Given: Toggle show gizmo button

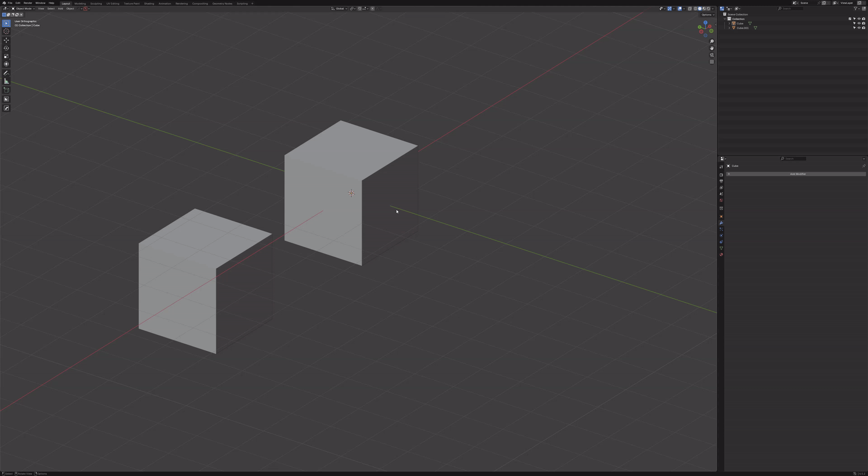Looking at the screenshot, I should [669, 9].
